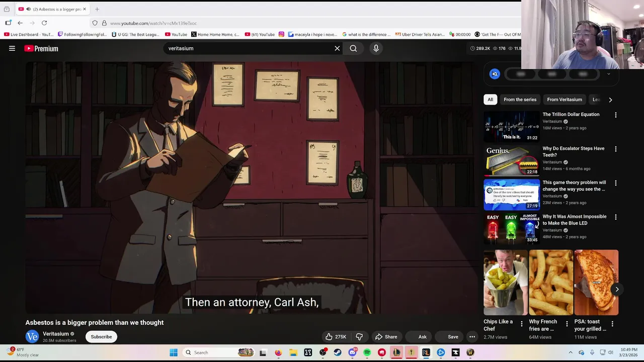Open the YouTube guide hamburger menu

pyautogui.click(x=12, y=48)
